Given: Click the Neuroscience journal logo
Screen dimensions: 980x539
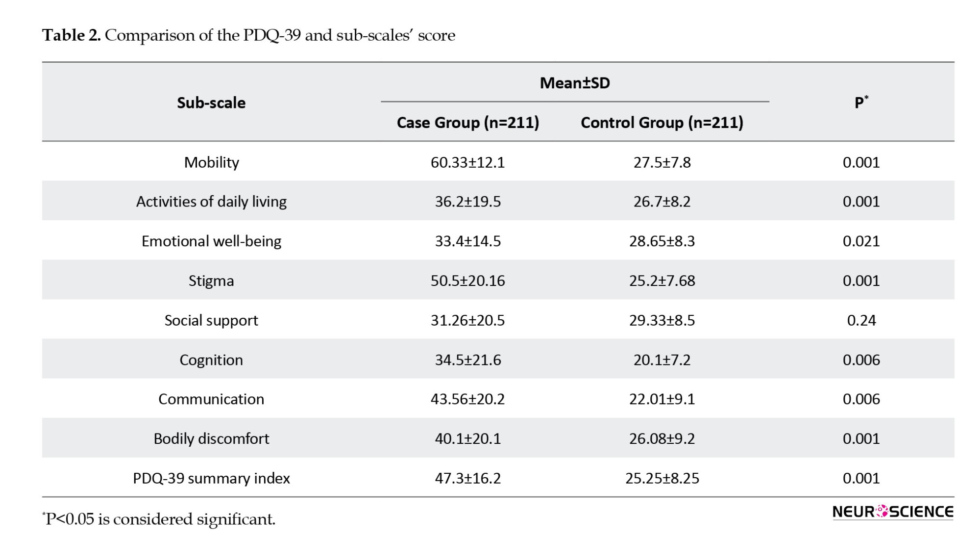Looking at the screenshot, I should click(x=892, y=512).
